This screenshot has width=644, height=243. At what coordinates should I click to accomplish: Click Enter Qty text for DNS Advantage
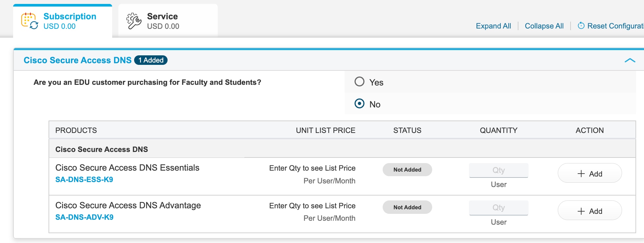pyautogui.click(x=312, y=206)
